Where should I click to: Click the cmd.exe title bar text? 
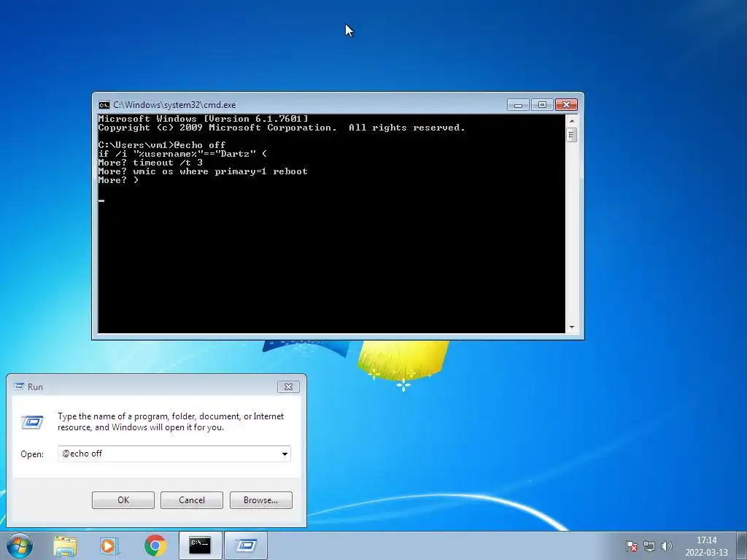(x=174, y=105)
